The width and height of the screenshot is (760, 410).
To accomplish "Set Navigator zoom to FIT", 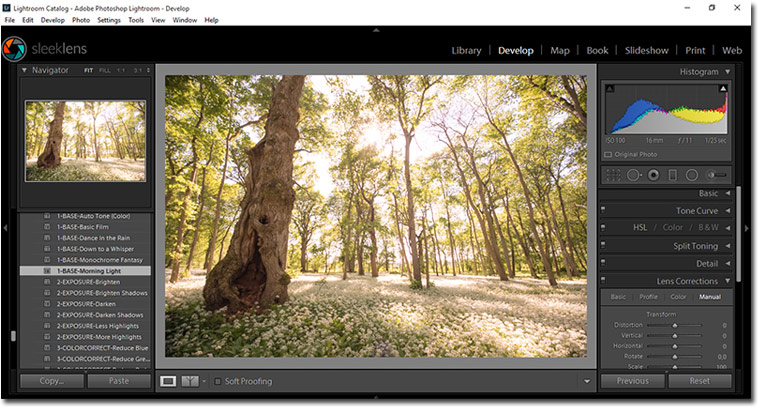I will (88, 70).
